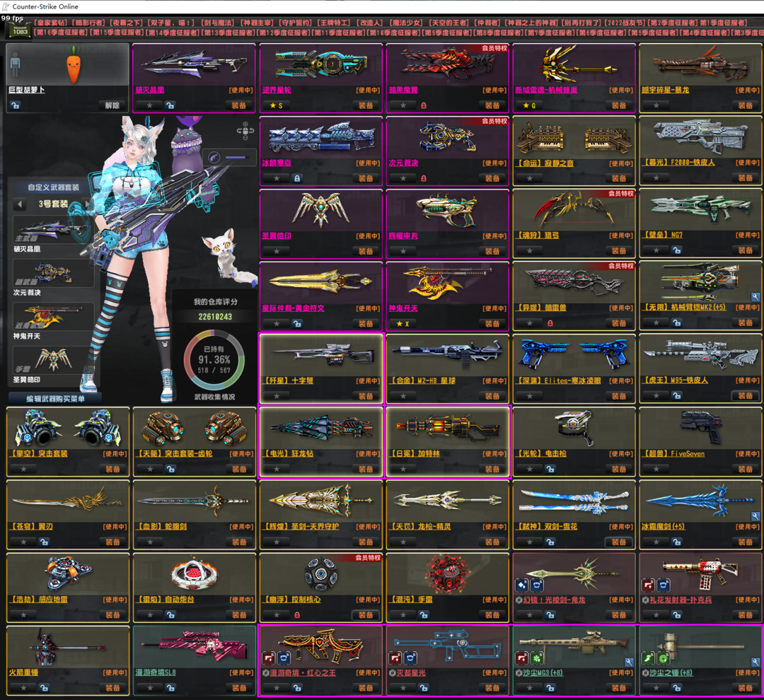Open the 【天罚】龙枪-精灵 name link
This screenshot has width=764, height=700.
(420, 527)
